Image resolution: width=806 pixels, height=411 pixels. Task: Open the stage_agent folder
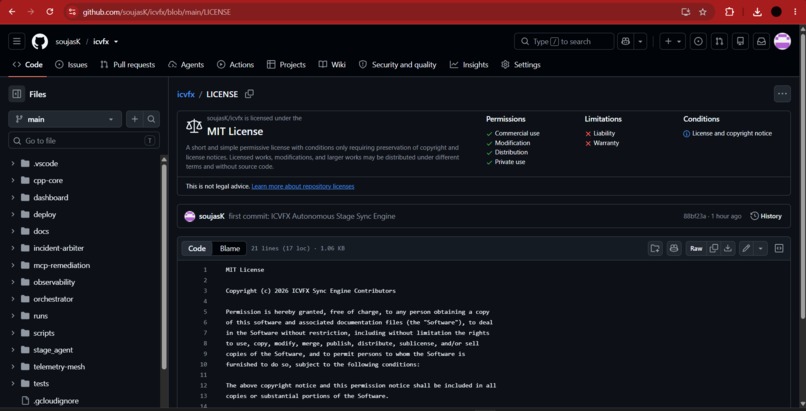[53, 350]
